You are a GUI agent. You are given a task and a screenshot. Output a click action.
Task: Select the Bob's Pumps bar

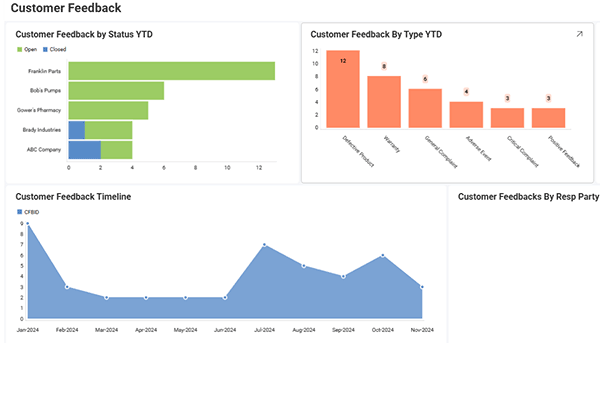[116, 91]
